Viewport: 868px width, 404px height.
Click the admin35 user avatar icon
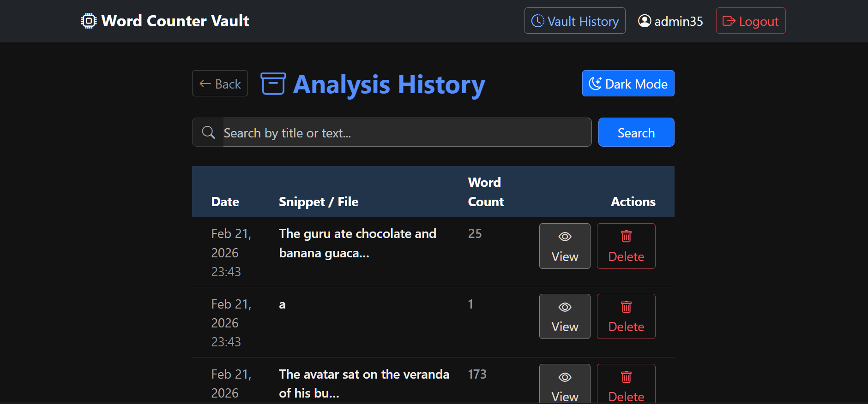(645, 21)
